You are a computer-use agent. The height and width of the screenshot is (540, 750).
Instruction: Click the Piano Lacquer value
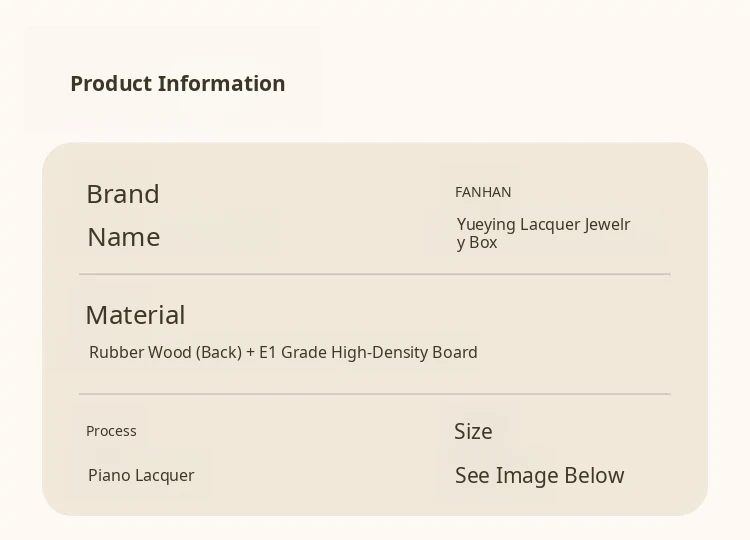pyautogui.click(x=141, y=475)
